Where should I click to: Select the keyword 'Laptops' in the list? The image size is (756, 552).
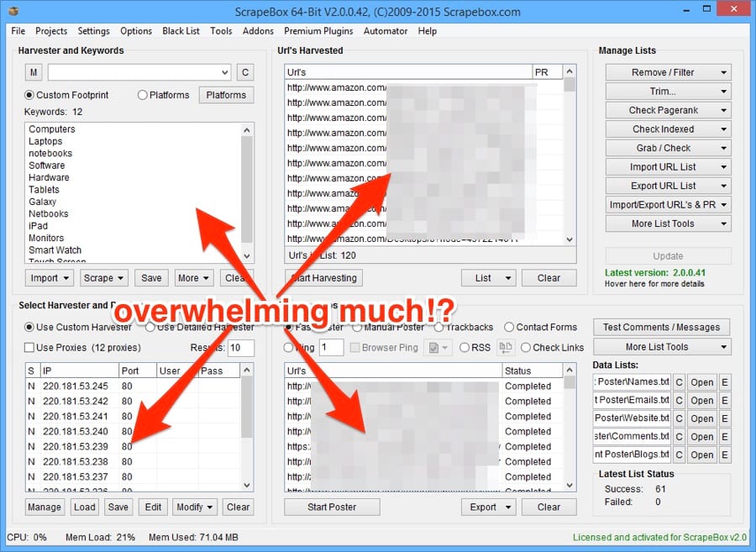(x=45, y=141)
